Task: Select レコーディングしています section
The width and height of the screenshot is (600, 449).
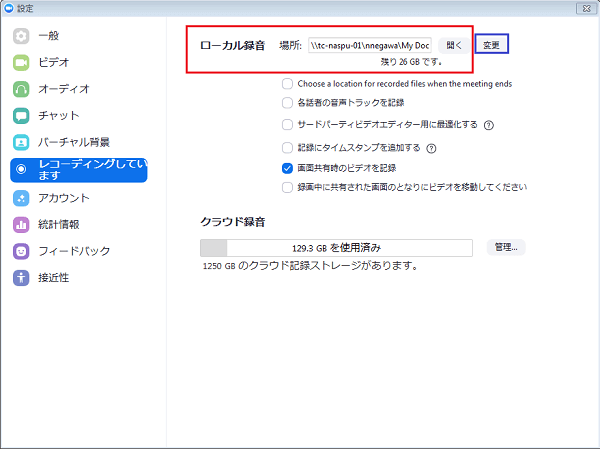Action: coord(78,170)
